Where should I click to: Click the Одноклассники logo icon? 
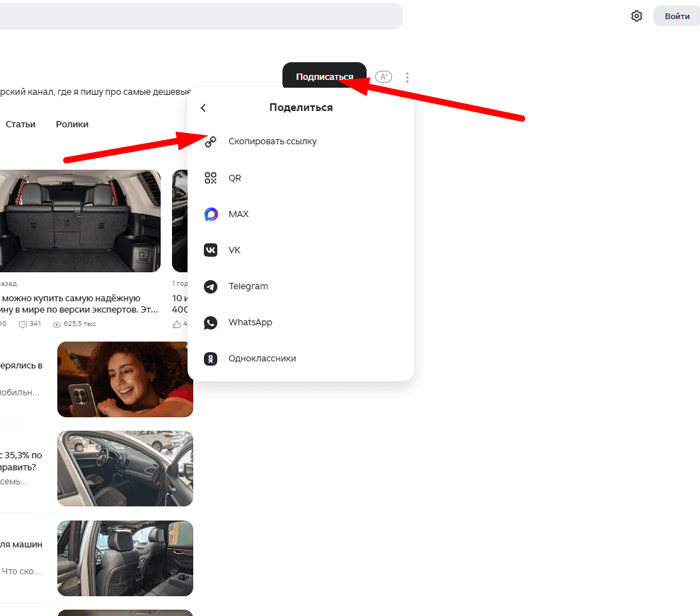(x=211, y=359)
